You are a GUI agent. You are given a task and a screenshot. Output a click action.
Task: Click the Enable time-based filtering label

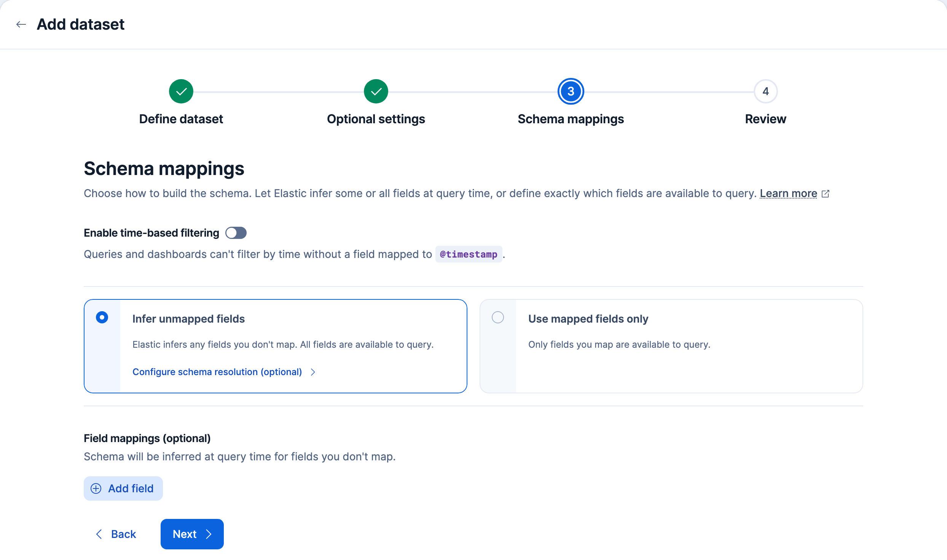click(x=151, y=233)
